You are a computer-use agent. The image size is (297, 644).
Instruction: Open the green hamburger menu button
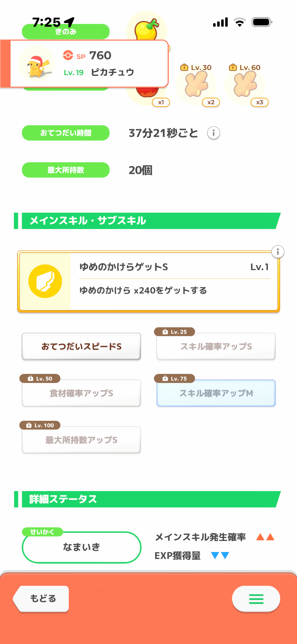coord(256,599)
